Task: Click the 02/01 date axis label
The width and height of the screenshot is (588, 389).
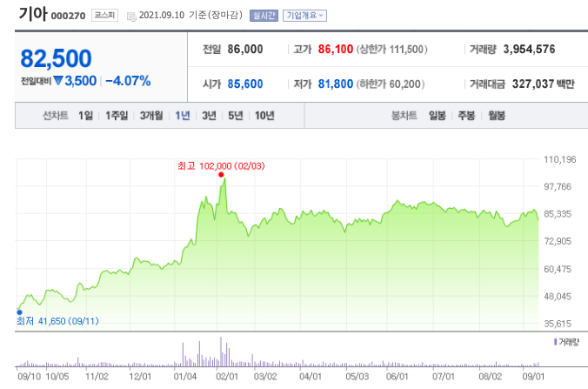Action: tap(226, 376)
